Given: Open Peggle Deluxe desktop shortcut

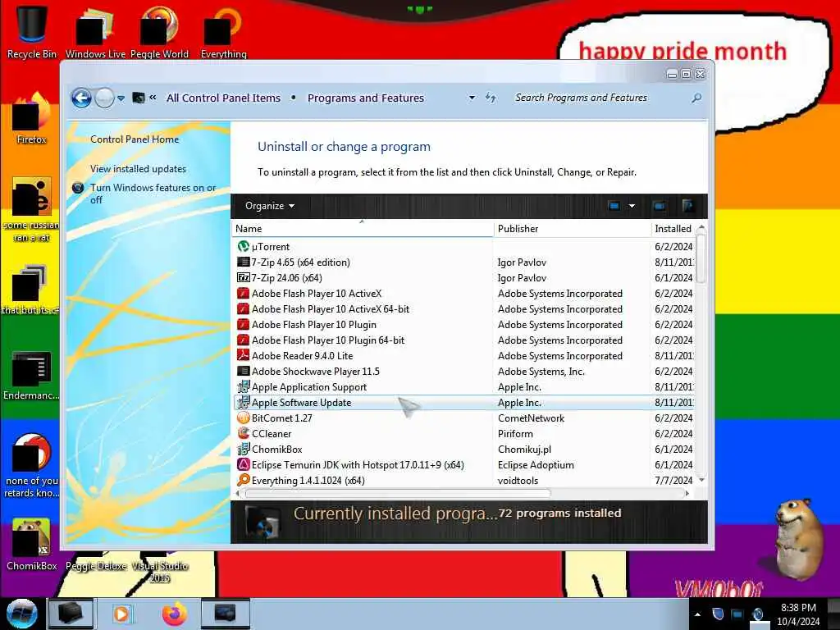Looking at the screenshot, I should [97, 563].
